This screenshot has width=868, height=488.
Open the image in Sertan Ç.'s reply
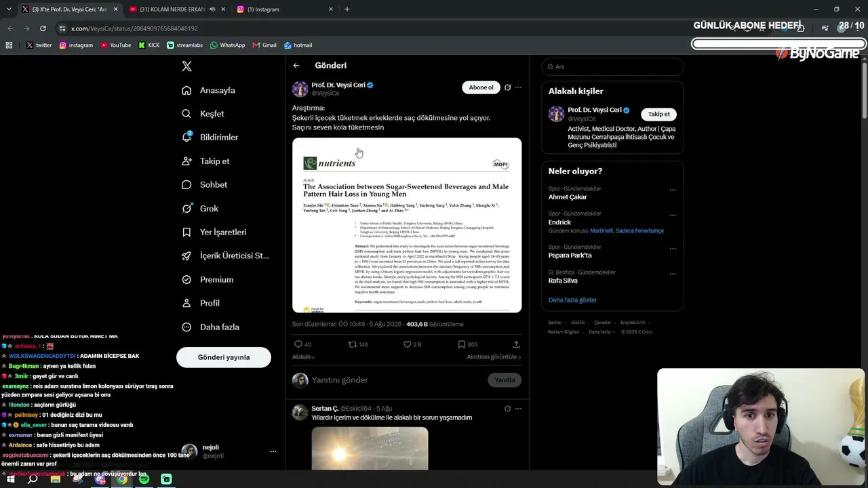point(370,448)
